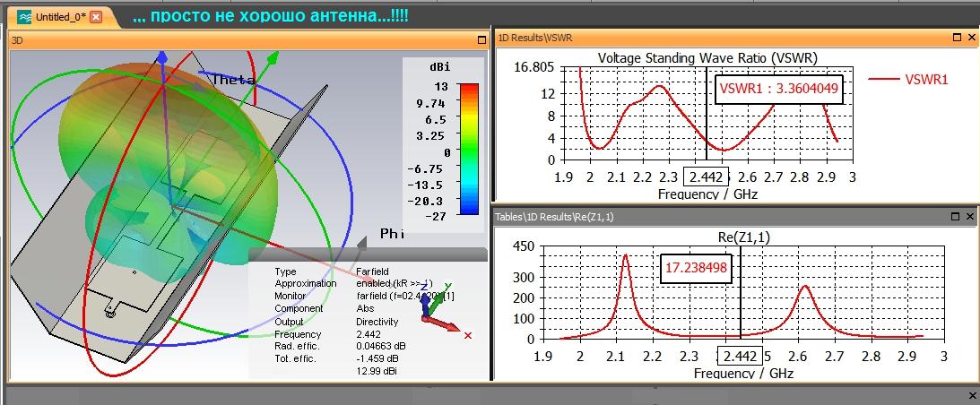The height and width of the screenshot is (405, 980).
Task: Click the 1D Results\VSWR panel title
Action: [535, 39]
